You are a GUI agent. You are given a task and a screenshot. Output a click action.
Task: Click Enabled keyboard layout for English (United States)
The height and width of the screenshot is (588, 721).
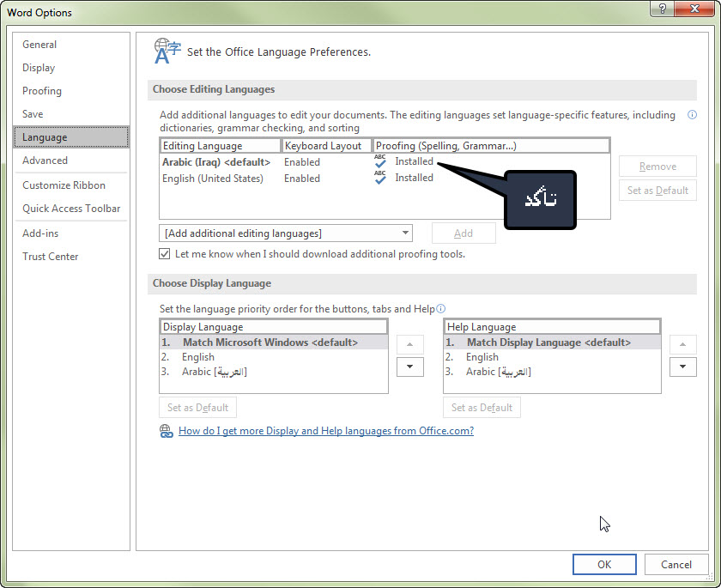[301, 178]
